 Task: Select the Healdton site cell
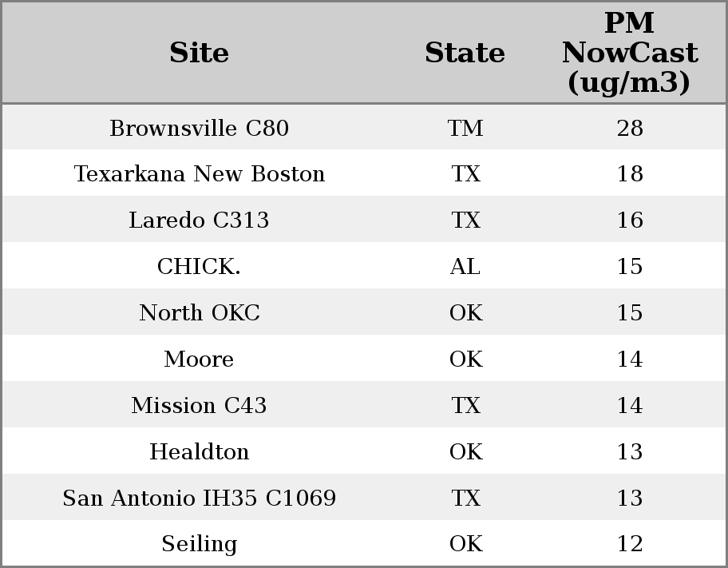(x=199, y=452)
